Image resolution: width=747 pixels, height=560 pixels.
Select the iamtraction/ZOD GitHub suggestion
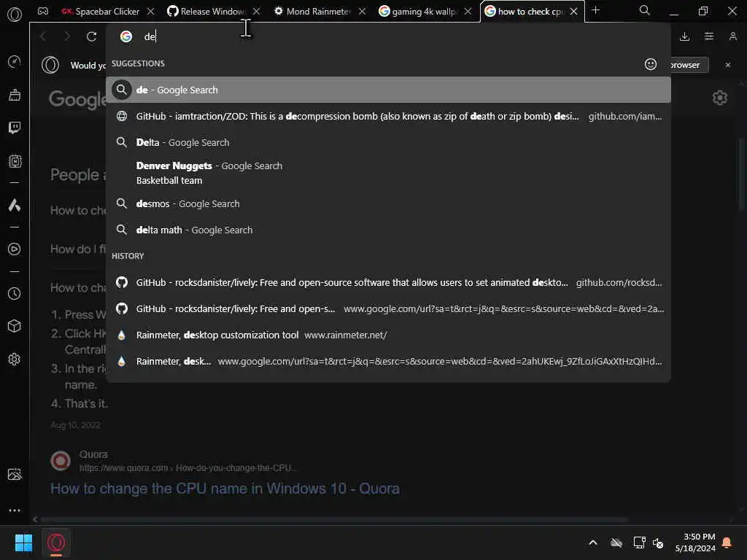tap(388, 116)
